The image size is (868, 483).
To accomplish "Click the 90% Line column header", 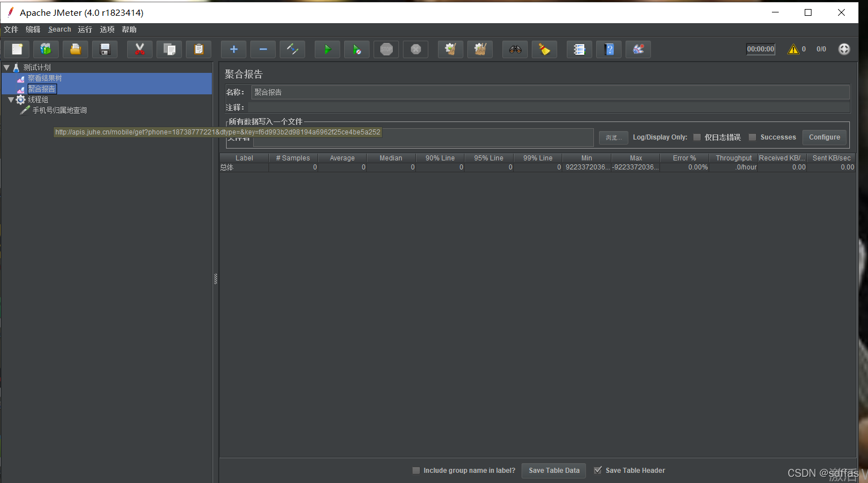I will point(440,158).
